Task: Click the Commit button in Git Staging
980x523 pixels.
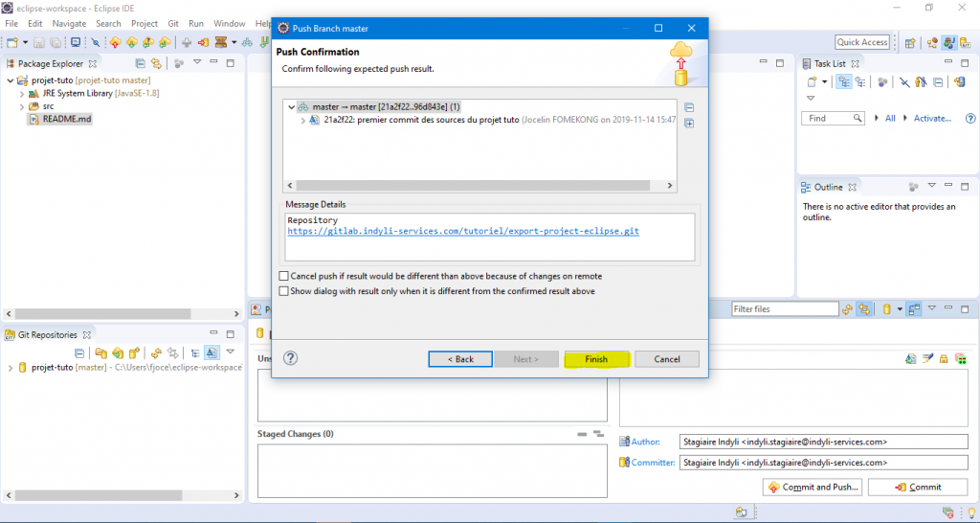Action: click(x=918, y=487)
